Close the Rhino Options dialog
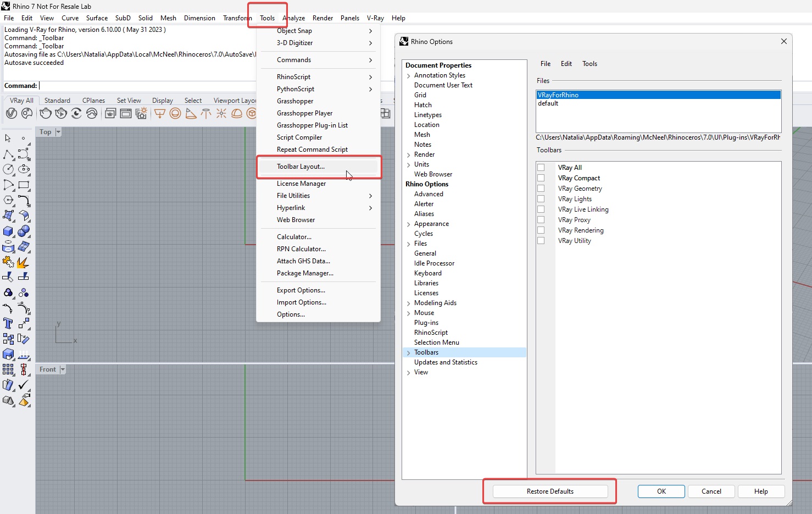Viewport: 812px width, 514px height. click(x=784, y=41)
